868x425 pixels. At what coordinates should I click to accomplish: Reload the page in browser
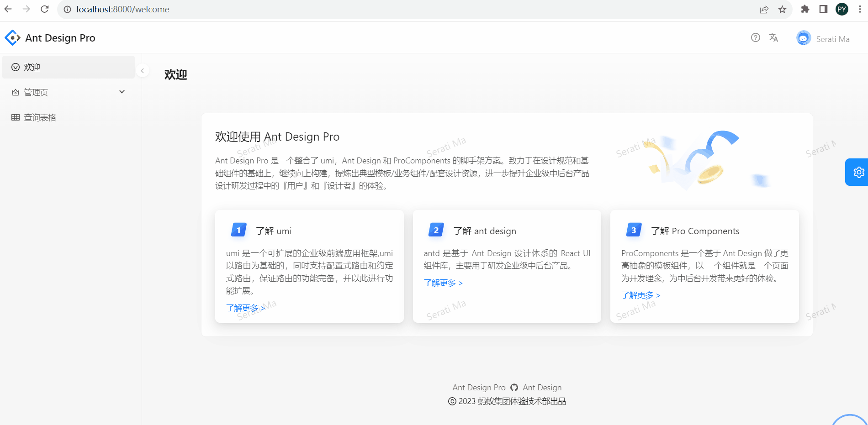(45, 9)
